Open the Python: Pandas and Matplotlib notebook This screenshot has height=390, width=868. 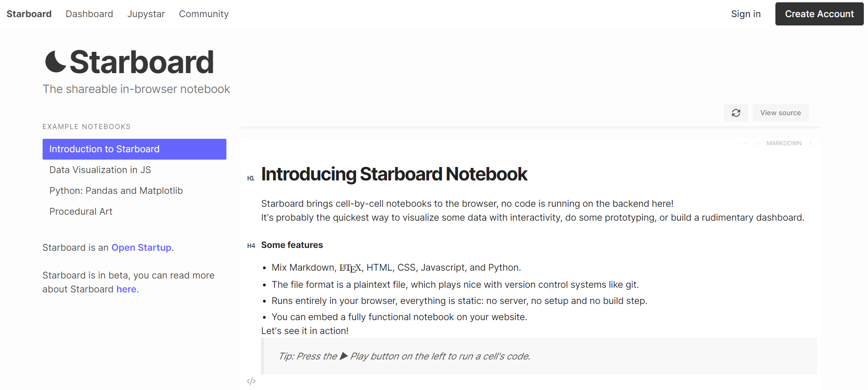pos(116,191)
